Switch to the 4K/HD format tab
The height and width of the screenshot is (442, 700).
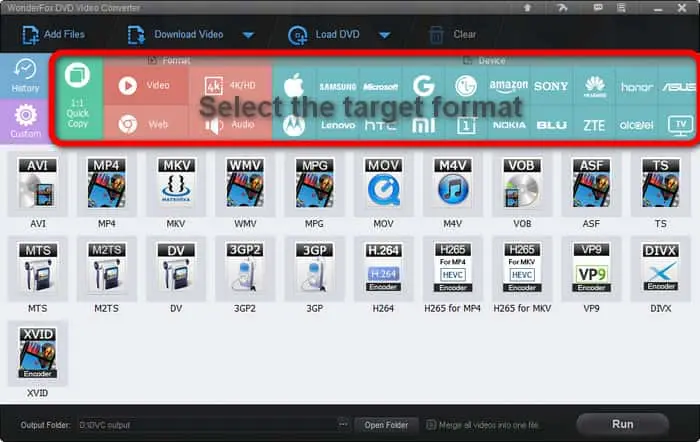pos(230,85)
